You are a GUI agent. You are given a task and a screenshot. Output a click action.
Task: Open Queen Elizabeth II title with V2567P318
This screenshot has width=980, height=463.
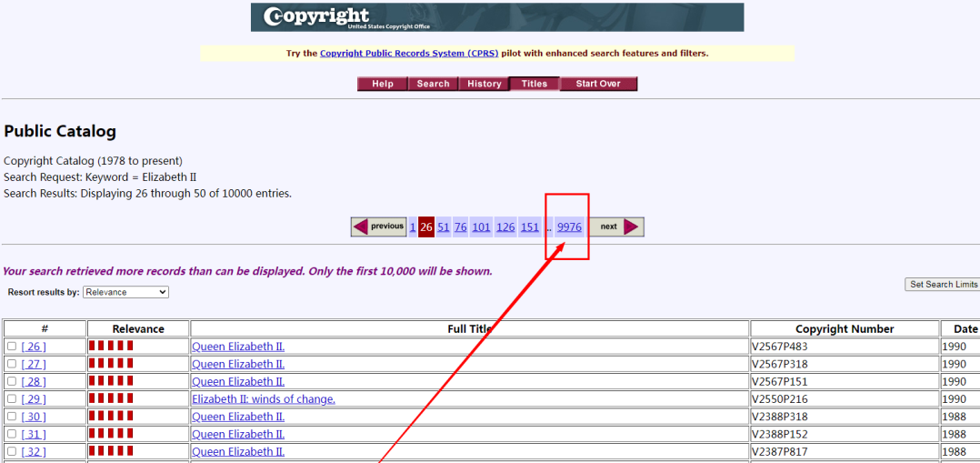pyautogui.click(x=238, y=364)
